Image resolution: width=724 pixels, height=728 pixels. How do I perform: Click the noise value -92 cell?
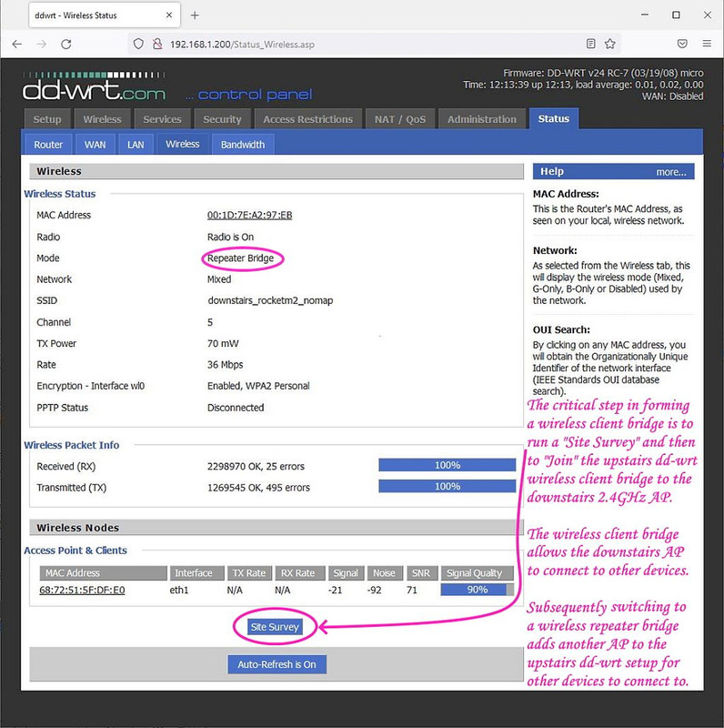pos(374,590)
